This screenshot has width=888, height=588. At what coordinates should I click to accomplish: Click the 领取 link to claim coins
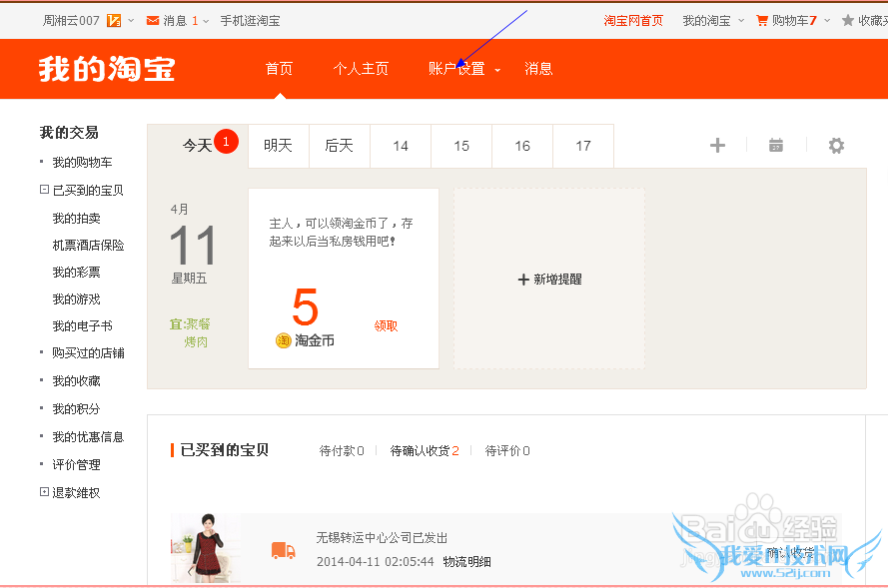[x=386, y=326]
